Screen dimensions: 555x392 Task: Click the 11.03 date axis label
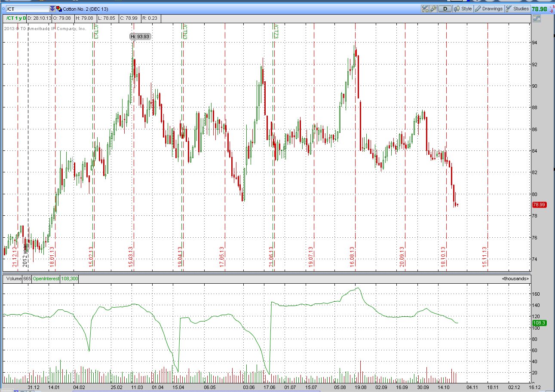tap(137, 387)
